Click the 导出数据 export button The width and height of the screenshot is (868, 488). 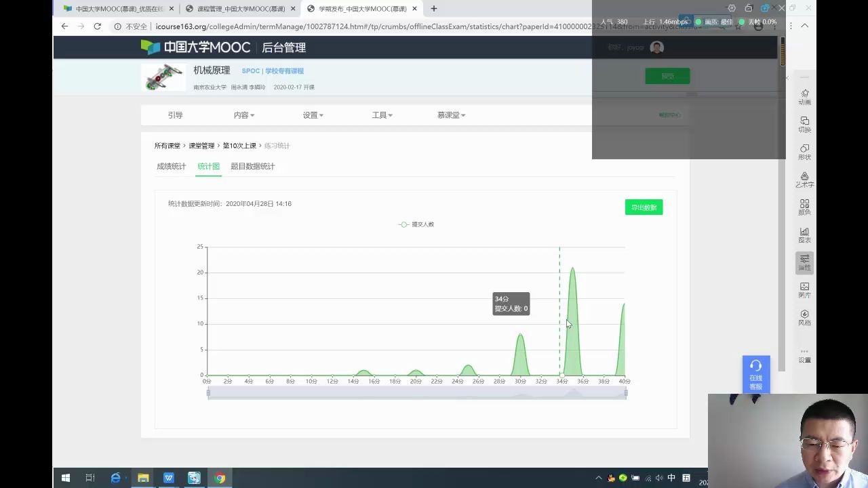coord(644,207)
